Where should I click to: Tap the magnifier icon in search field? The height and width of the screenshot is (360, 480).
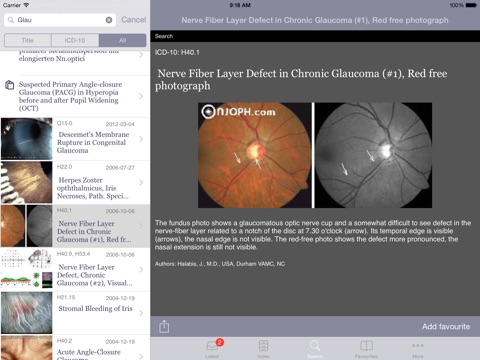[x=11, y=20]
